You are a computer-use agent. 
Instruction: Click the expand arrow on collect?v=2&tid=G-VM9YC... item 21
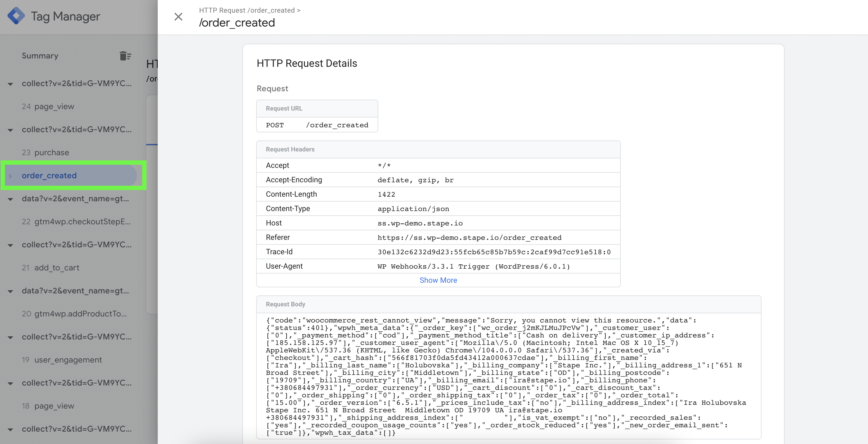pyautogui.click(x=9, y=244)
